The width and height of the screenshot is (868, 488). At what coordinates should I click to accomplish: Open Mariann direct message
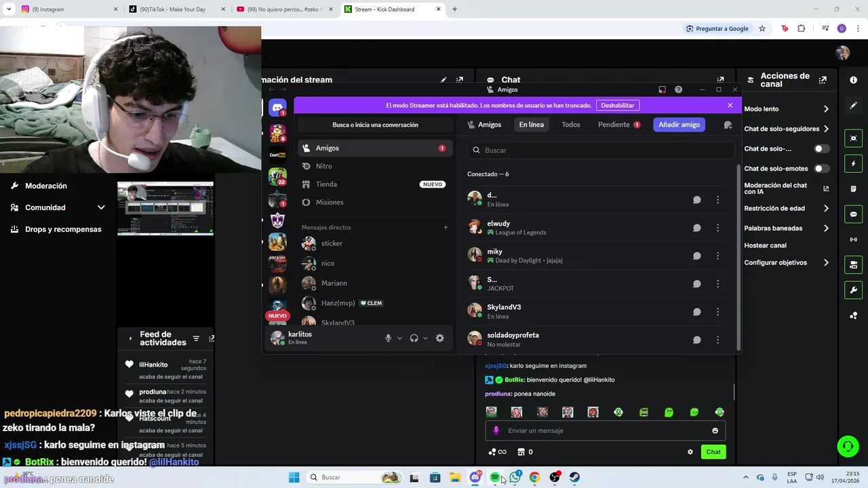tap(375, 283)
